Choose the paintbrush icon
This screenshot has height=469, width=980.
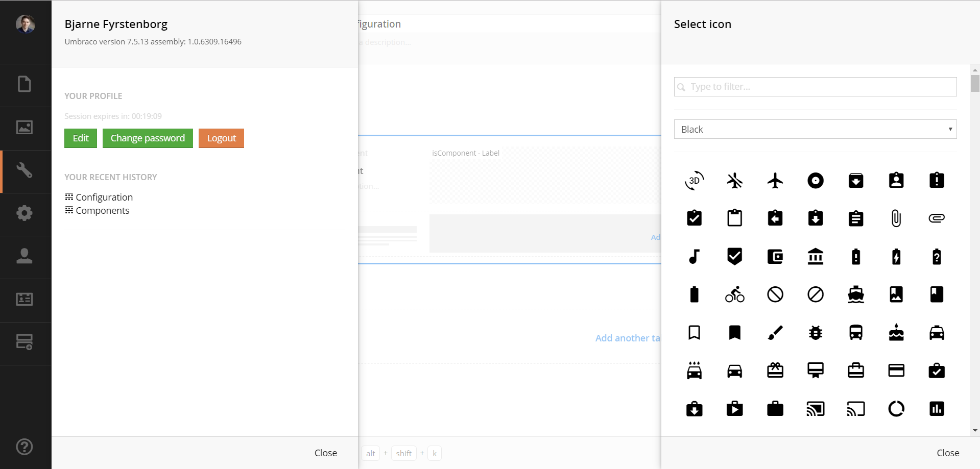tap(775, 333)
